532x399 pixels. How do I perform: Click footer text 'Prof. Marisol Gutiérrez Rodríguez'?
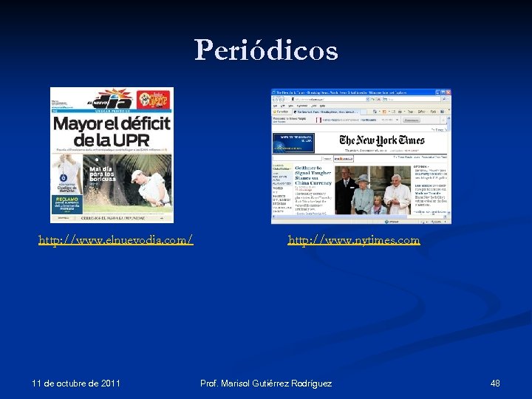click(x=266, y=383)
